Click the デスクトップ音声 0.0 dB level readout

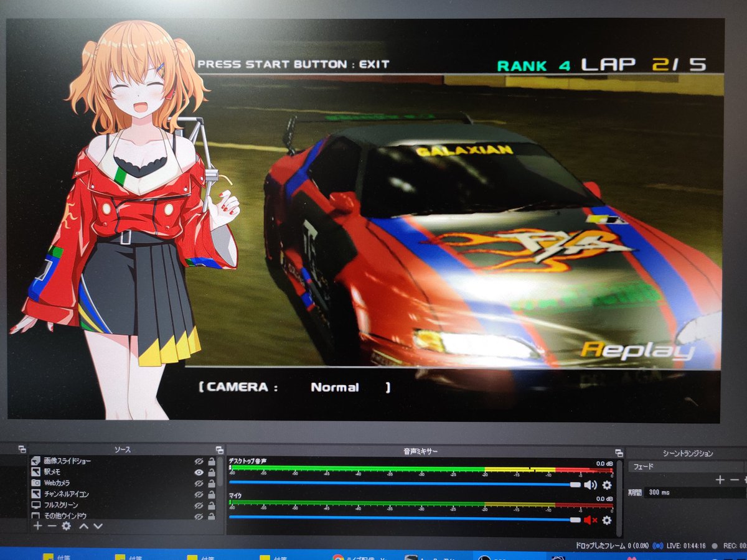point(604,464)
